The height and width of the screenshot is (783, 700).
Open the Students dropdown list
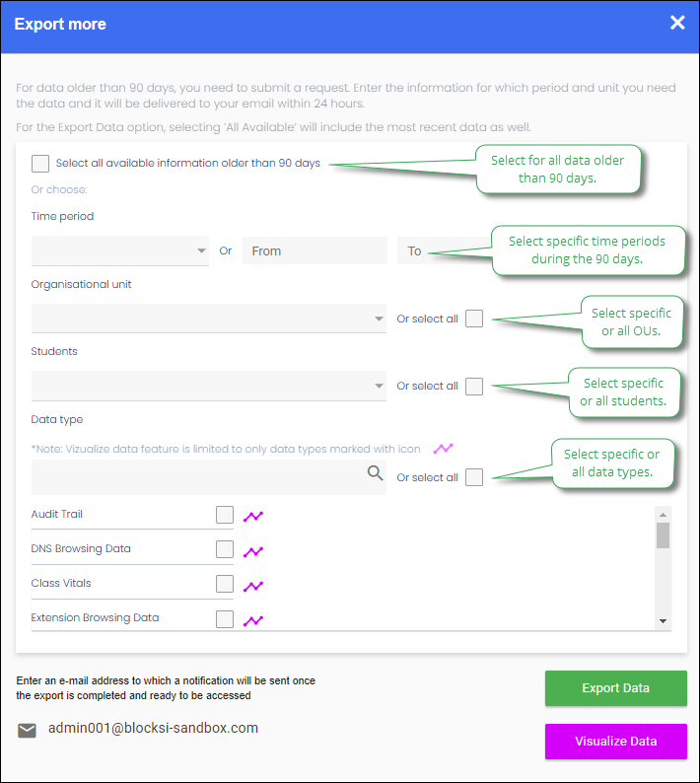click(x=209, y=386)
